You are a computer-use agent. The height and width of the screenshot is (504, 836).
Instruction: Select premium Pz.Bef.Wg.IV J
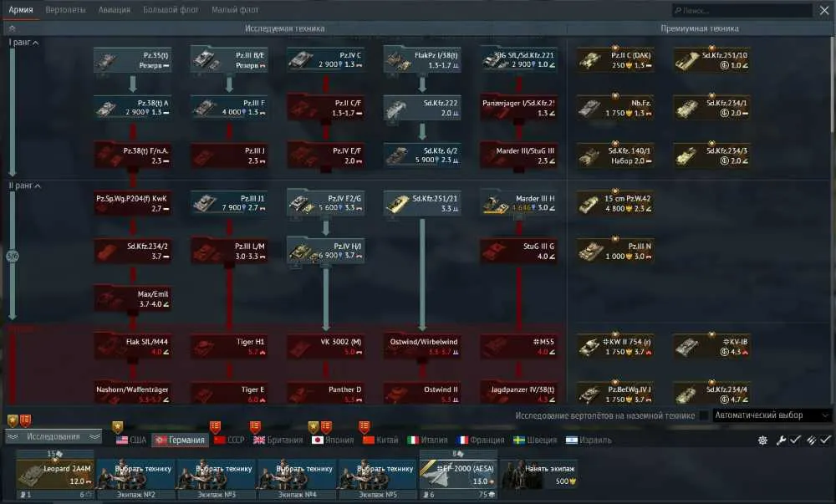point(615,395)
